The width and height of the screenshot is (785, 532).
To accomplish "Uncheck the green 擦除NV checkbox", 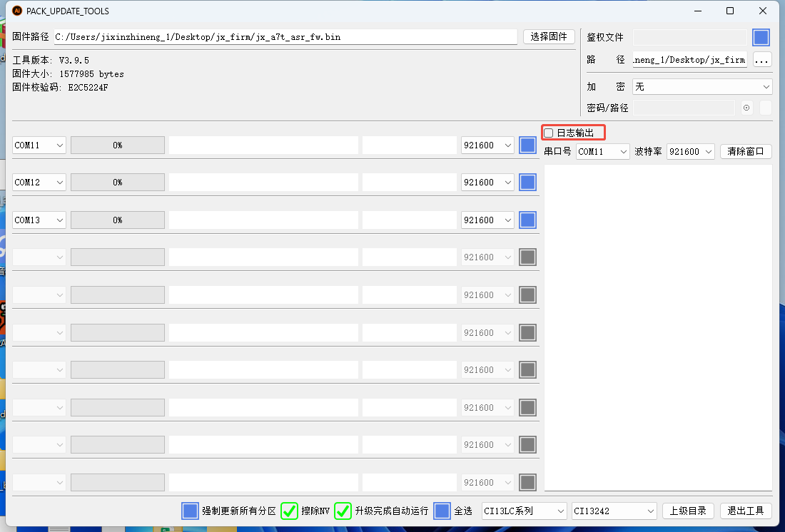I will [289, 511].
